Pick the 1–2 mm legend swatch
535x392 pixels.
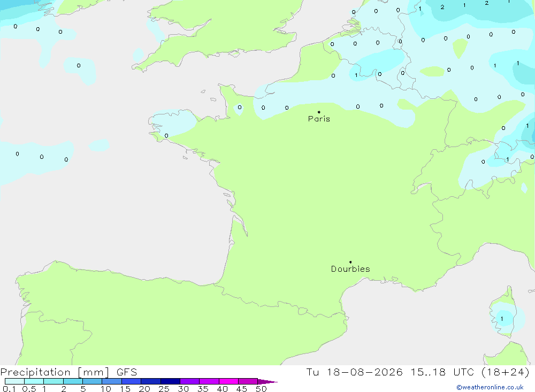pos(53,381)
